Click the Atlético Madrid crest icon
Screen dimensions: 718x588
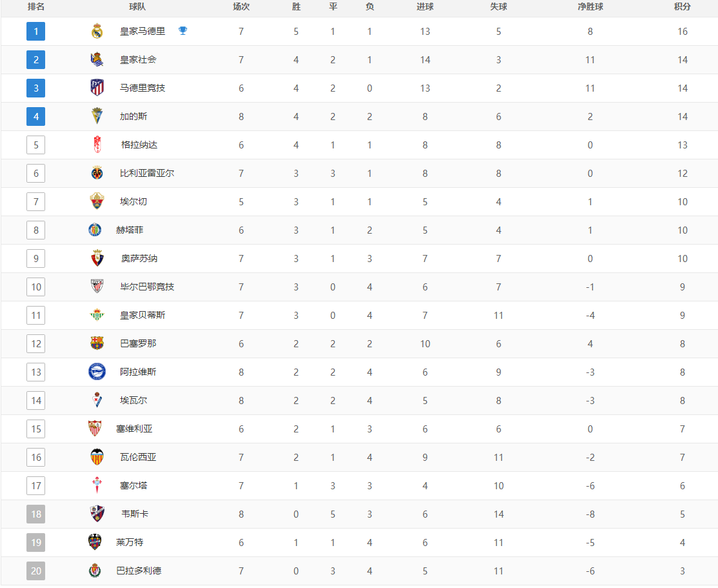97,88
